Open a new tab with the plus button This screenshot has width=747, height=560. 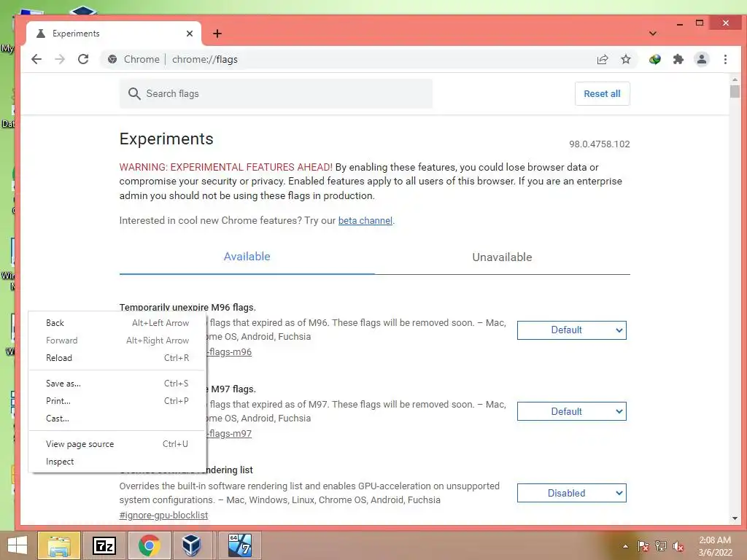217,34
